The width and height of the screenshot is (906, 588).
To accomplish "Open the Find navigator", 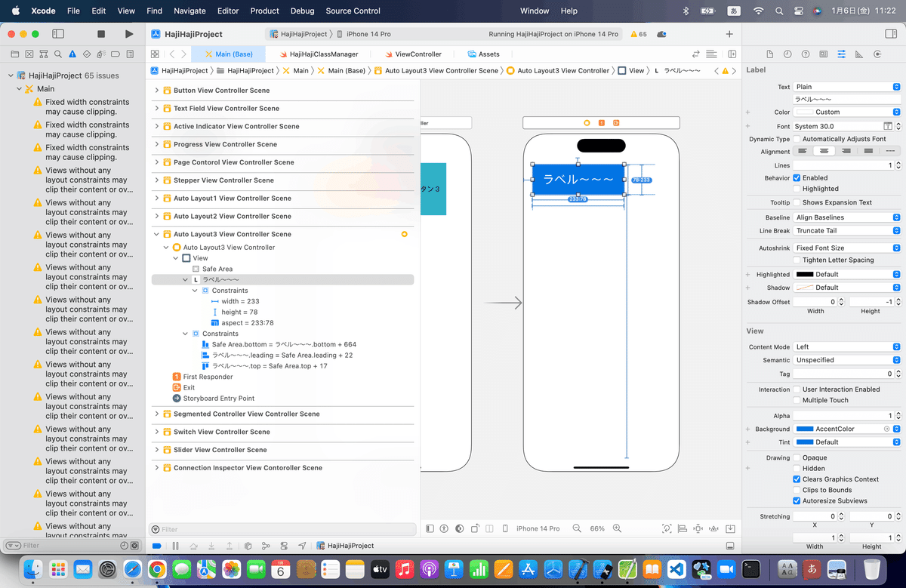I will click(57, 54).
